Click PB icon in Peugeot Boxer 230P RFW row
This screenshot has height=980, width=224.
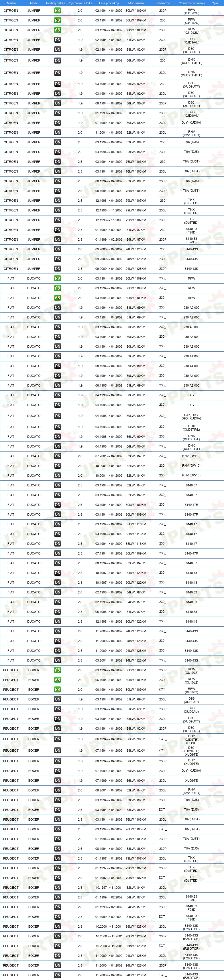tap(58, 670)
